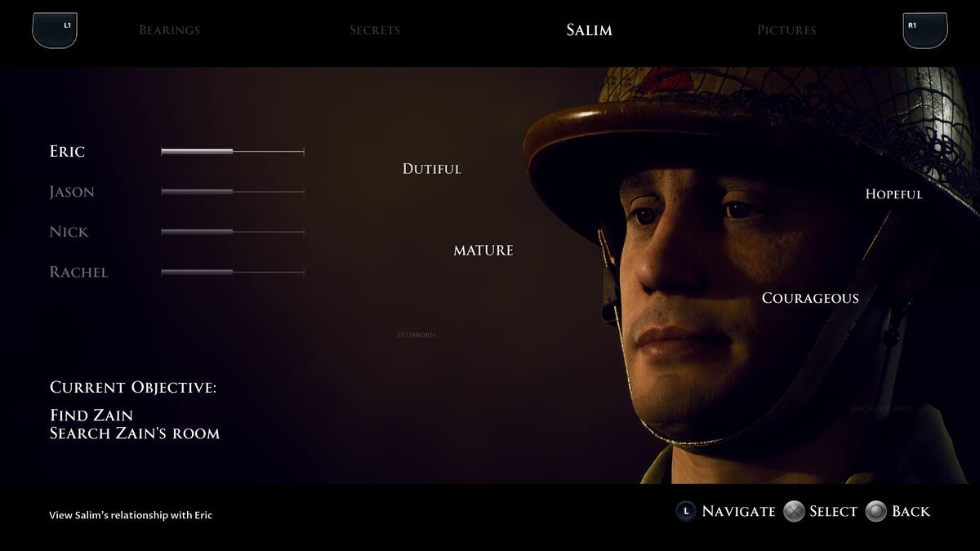The image size is (980, 551).
Task: Switch to the Bearings tab
Action: pos(169,30)
